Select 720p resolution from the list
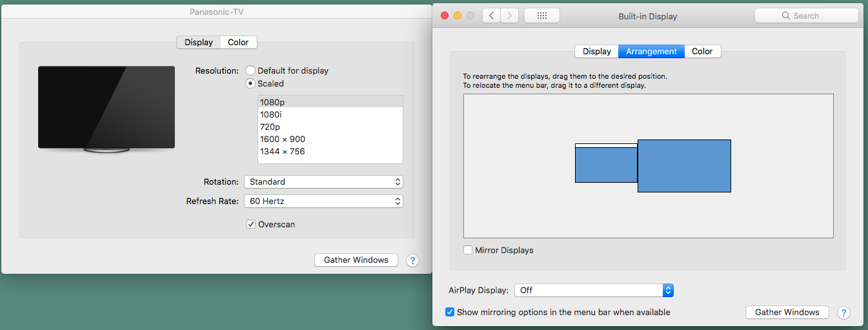This screenshot has height=330, width=868. (270, 127)
